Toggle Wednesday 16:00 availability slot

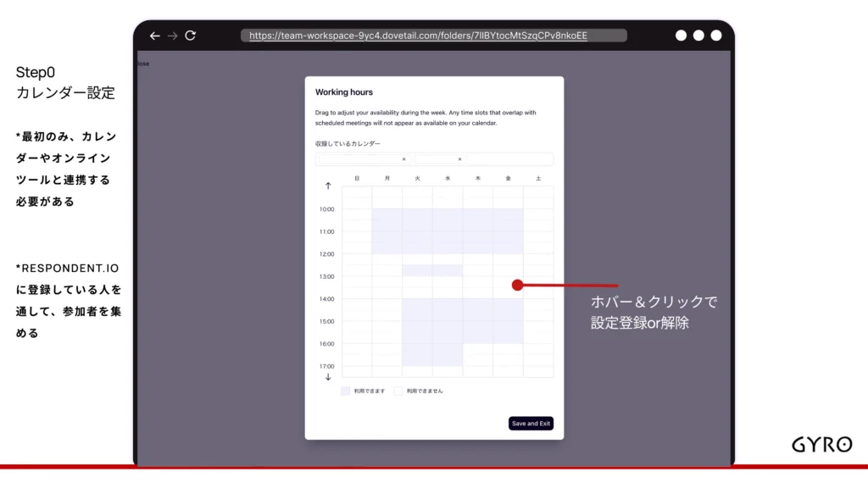tap(448, 349)
